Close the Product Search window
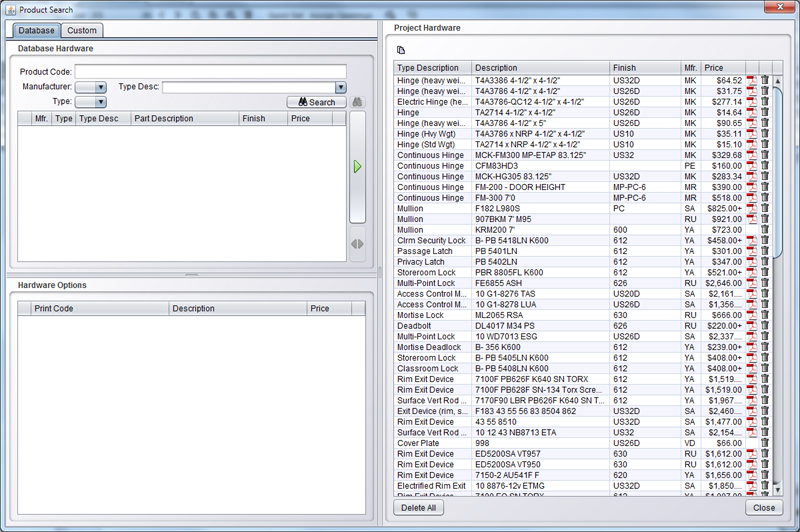 (x=780, y=6)
